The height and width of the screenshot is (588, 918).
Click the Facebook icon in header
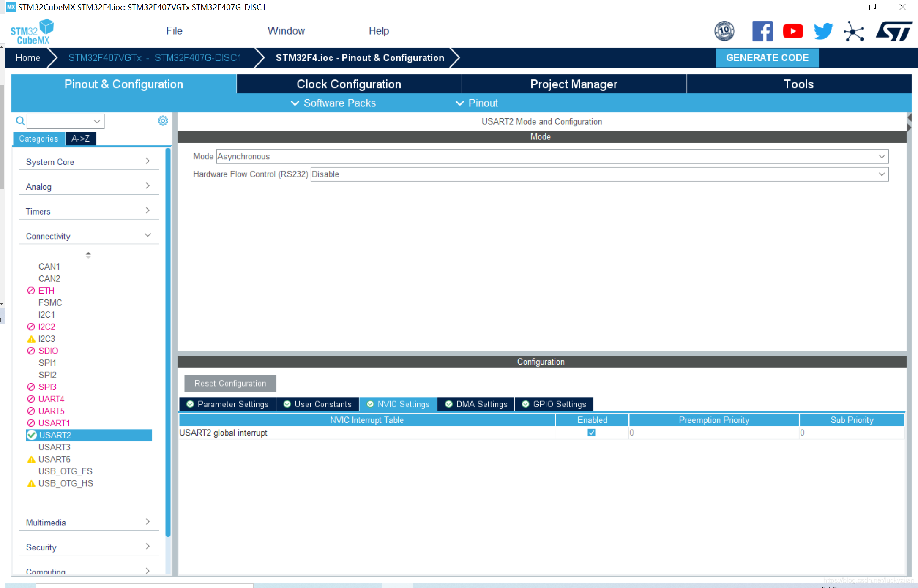[762, 31]
